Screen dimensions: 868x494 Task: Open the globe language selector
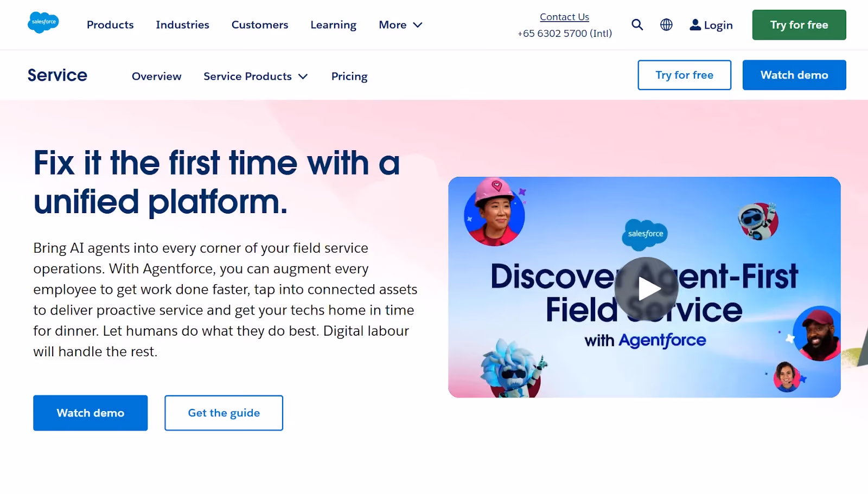666,25
